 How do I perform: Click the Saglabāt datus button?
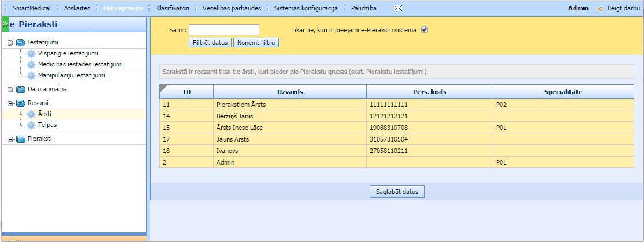397,192
